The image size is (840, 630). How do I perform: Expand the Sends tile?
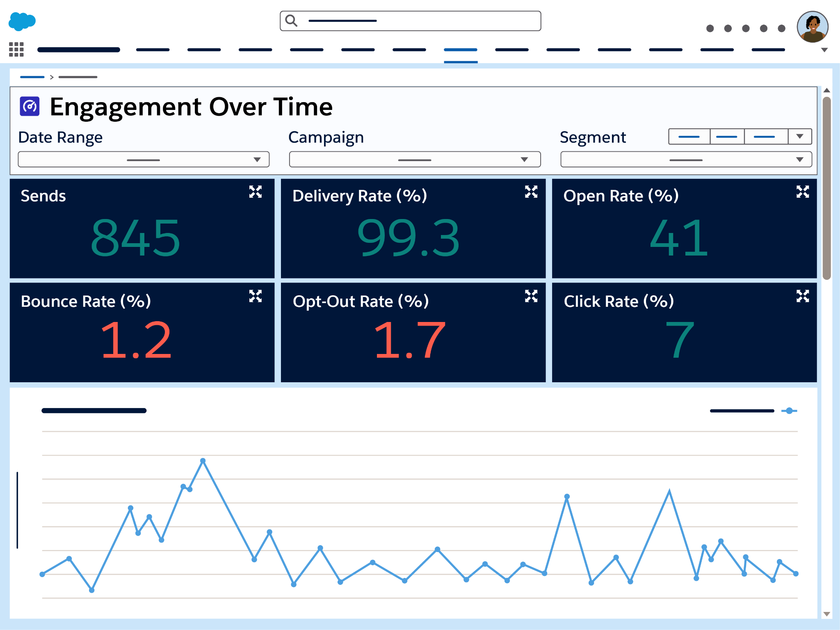point(256,192)
